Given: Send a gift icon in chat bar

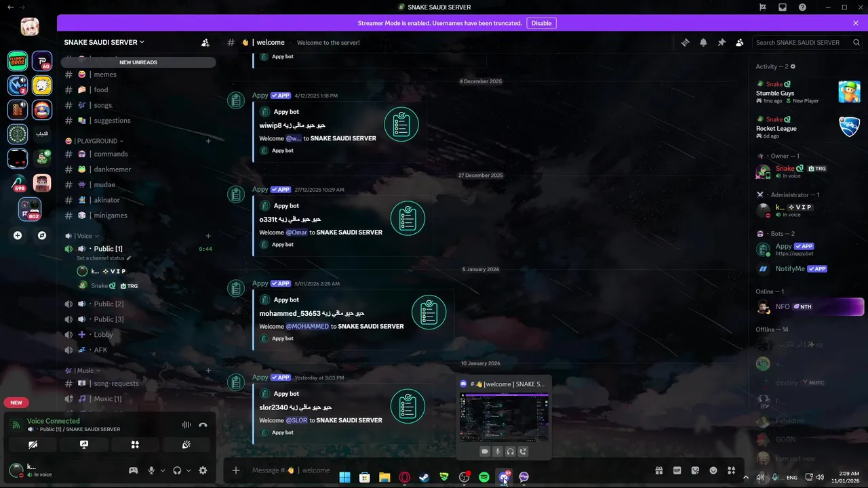Looking at the screenshot, I should [x=658, y=470].
